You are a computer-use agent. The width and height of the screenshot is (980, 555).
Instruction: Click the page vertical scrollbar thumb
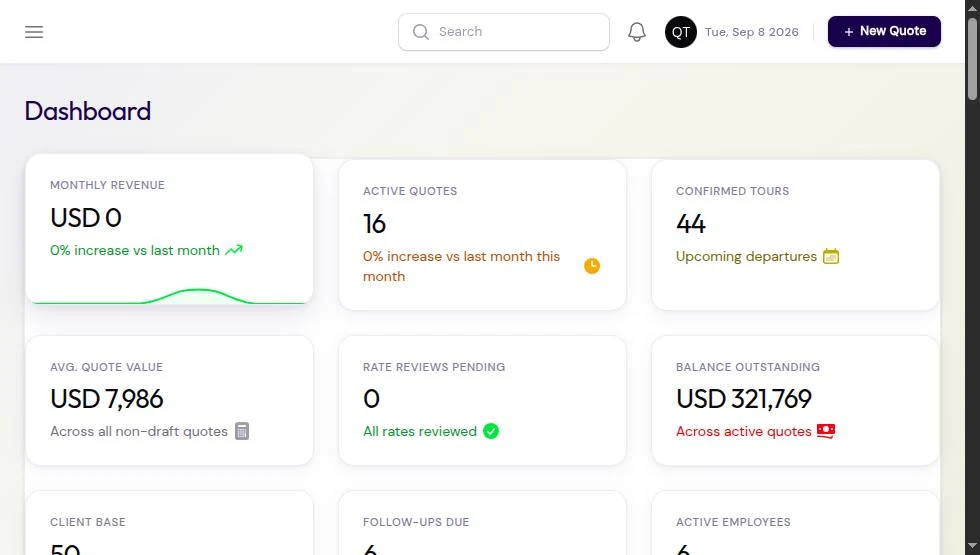pos(972,59)
